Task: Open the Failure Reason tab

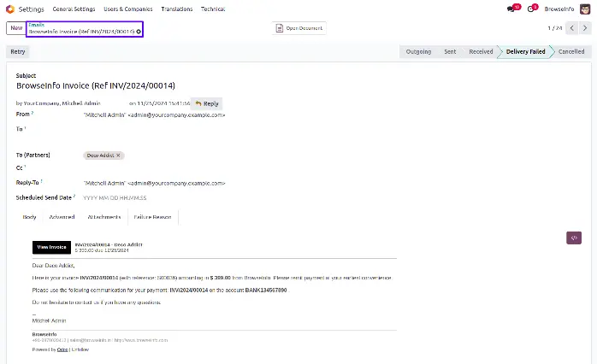Action: (152, 217)
